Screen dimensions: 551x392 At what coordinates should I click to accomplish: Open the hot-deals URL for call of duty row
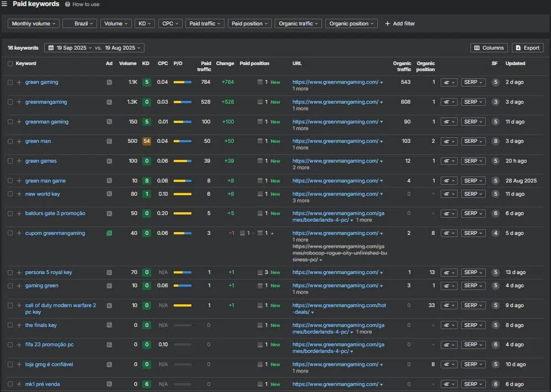(x=339, y=309)
